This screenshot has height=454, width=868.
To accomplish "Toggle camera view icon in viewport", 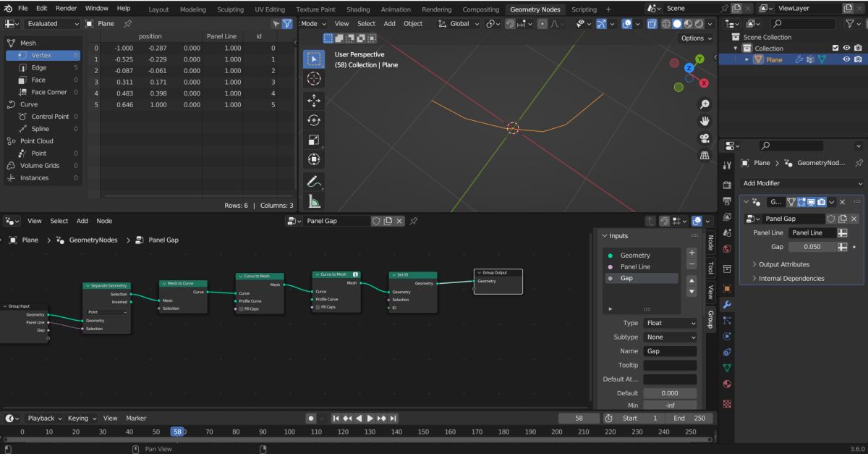I will [x=705, y=138].
